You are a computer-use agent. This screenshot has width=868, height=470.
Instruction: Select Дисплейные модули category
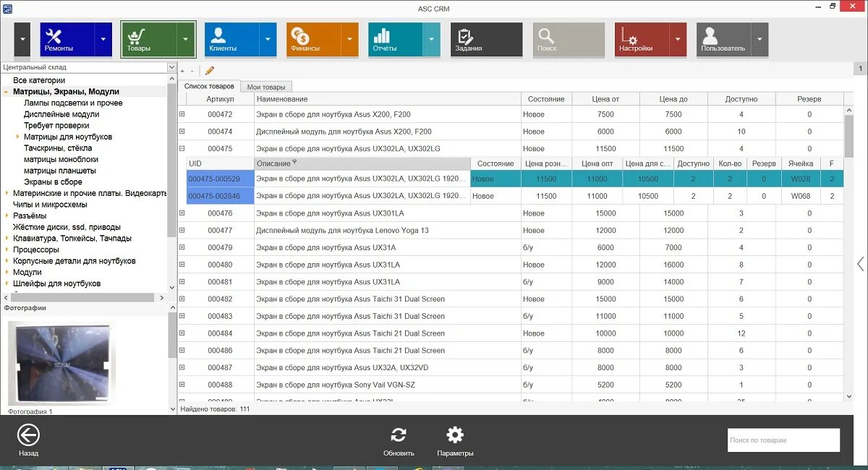[x=61, y=114]
